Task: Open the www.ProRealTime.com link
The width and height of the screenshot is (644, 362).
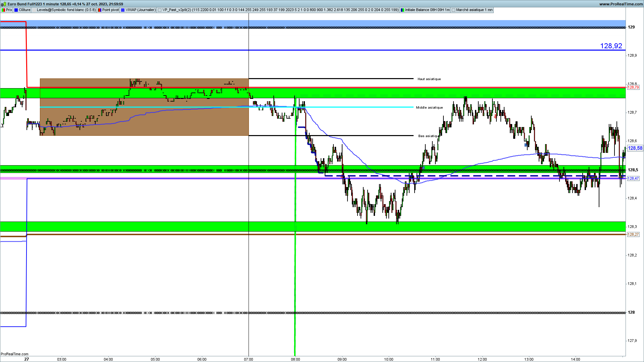Action: point(621,4)
